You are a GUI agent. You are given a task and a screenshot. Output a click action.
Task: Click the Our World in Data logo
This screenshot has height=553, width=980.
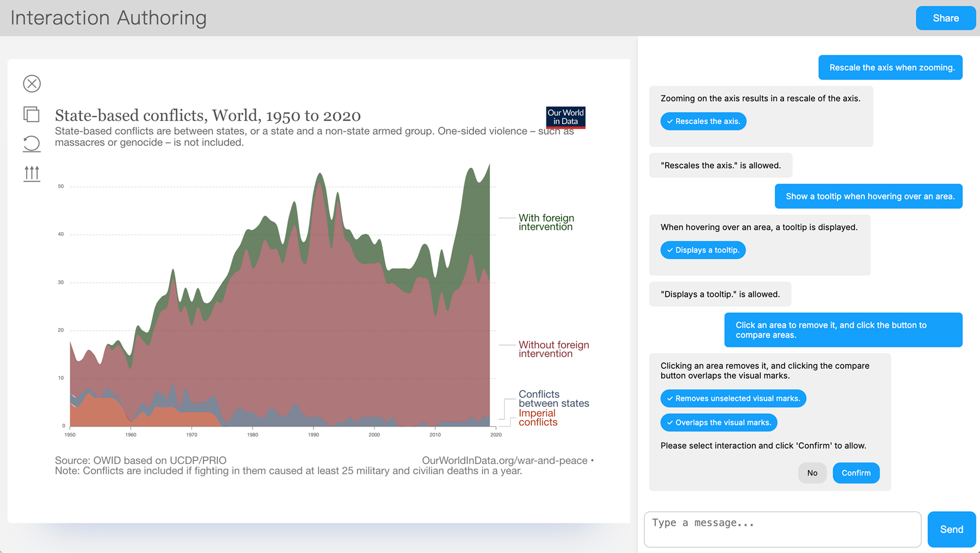click(x=565, y=117)
